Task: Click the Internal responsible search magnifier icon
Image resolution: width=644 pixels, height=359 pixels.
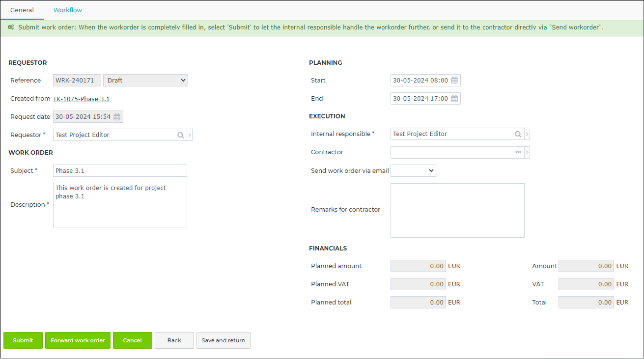Action: (518, 134)
